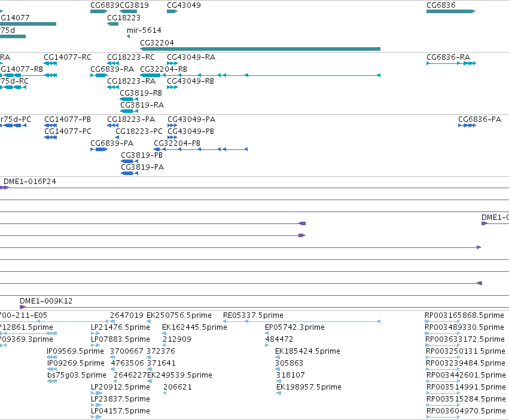
Task: Click the CG3819-RA transcript label
Action: (x=142, y=105)
